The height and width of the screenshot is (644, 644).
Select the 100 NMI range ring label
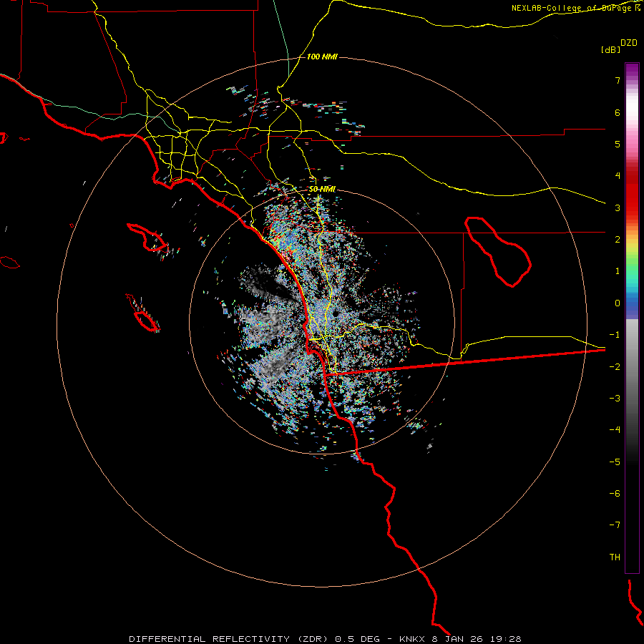point(322,57)
